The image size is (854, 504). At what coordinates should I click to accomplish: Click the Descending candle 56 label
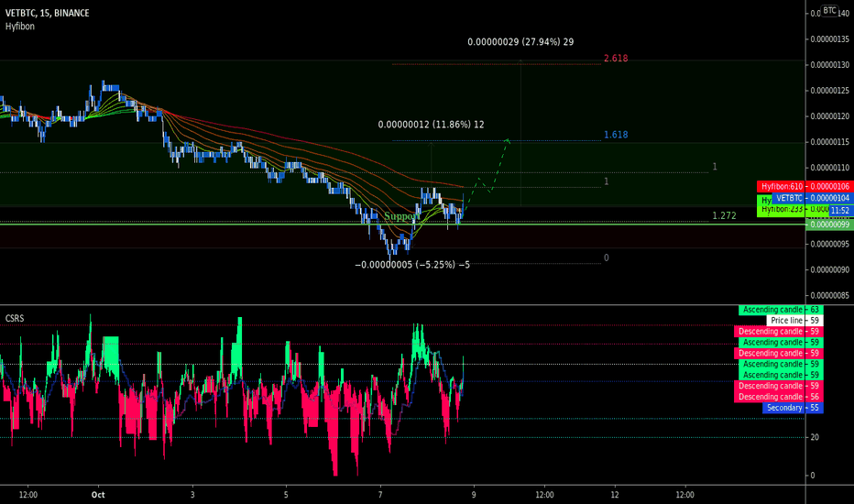pos(778,397)
